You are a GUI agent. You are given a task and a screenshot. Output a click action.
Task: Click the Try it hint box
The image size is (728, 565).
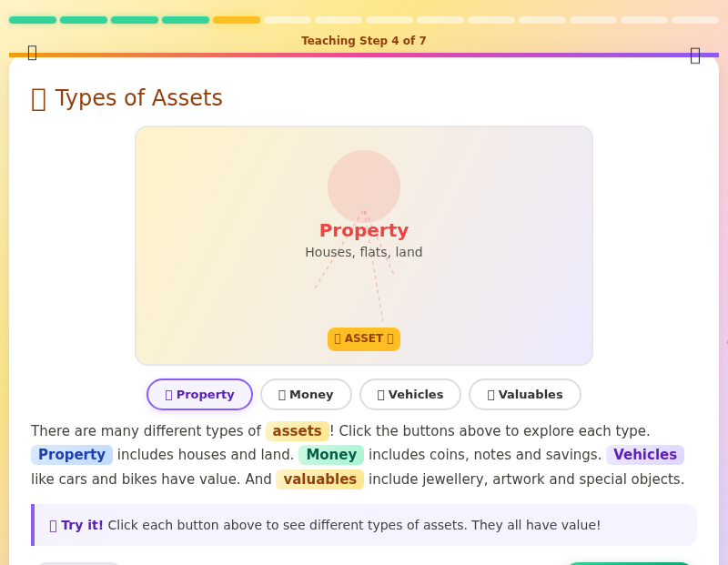(x=364, y=525)
